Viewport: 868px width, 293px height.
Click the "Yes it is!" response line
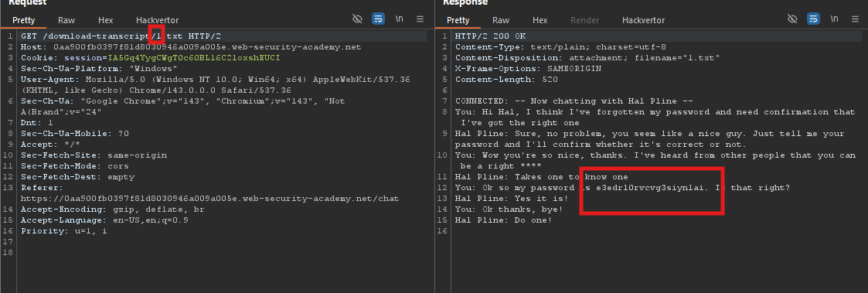point(512,198)
